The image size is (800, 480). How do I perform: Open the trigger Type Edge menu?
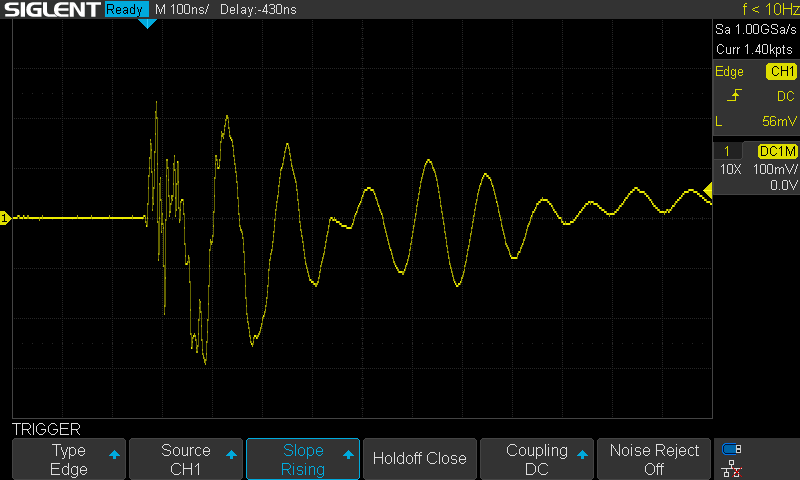point(69,459)
